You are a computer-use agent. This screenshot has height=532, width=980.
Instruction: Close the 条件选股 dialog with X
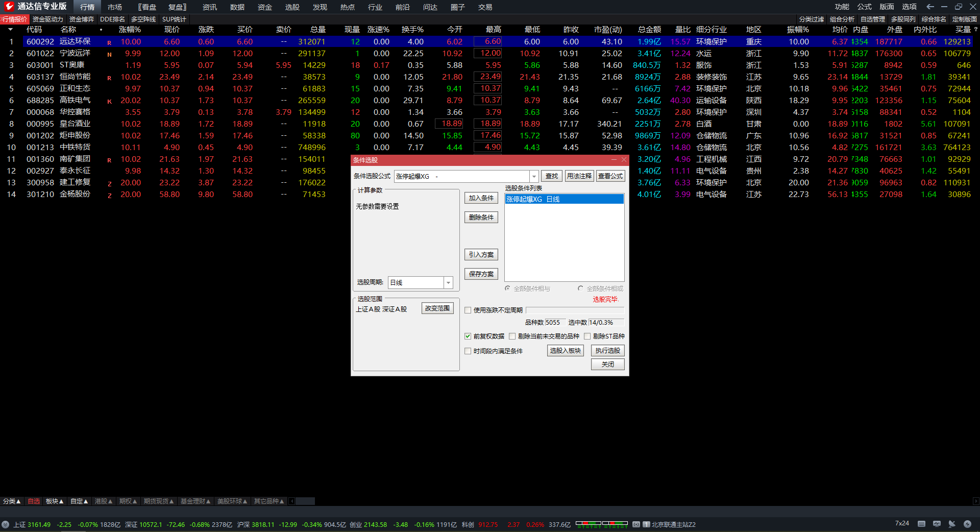pos(624,160)
